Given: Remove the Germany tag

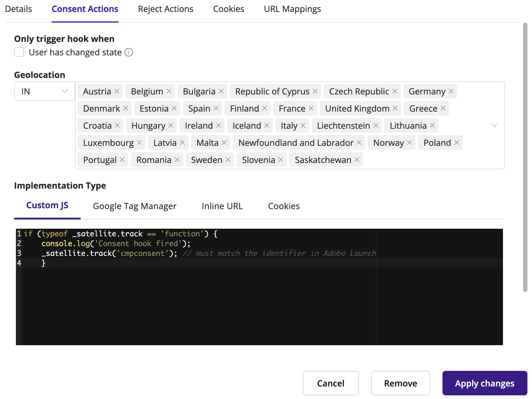Looking at the screenshot, I should point(451,91).
